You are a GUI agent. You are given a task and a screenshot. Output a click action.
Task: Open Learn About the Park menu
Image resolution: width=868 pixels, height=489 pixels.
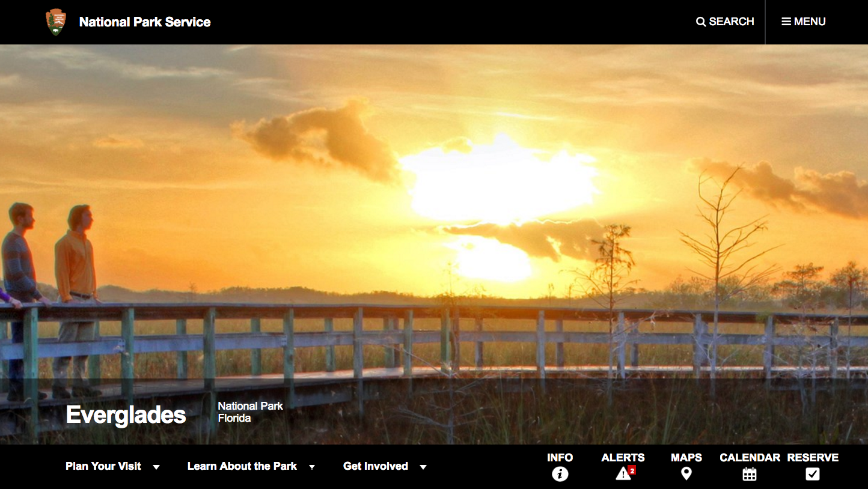point(242,466)
